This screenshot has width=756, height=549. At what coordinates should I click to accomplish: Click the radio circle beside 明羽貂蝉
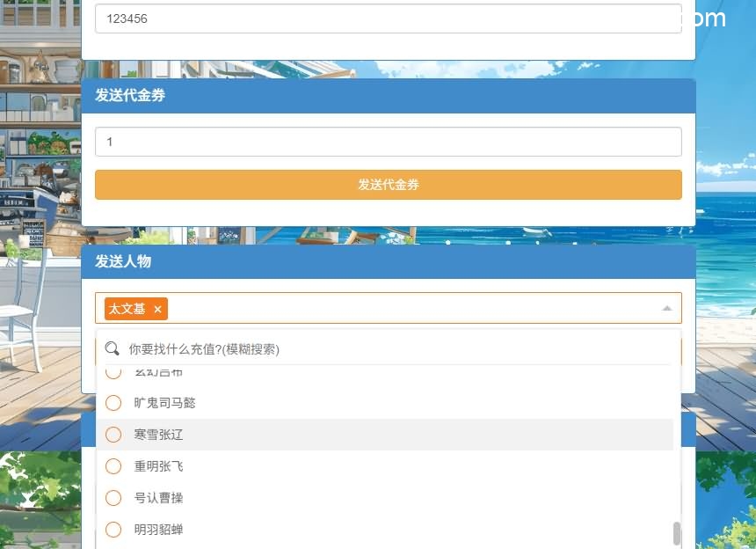[113, 530]
